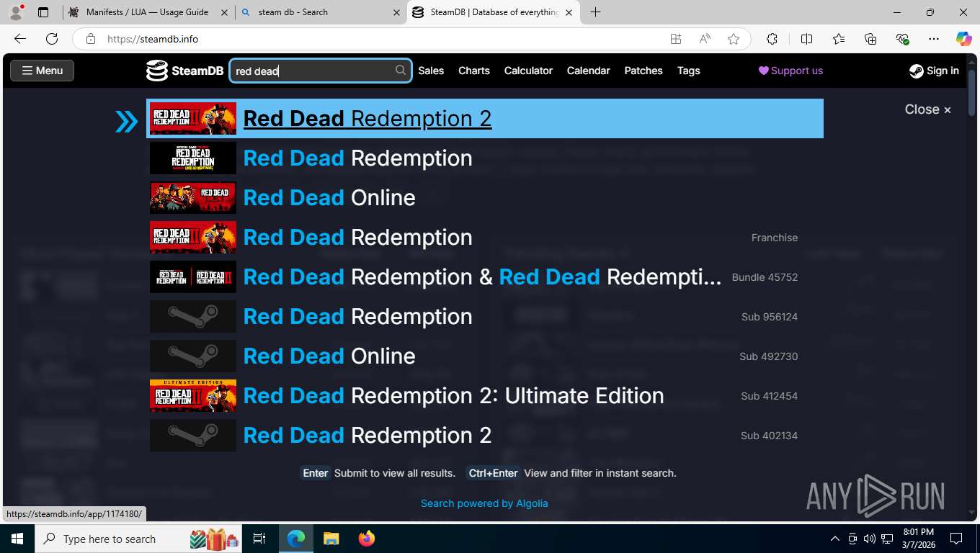Viewport: 980px width, 553px height.
Task: Go back to previous page
Action: (x=20, y=39)
